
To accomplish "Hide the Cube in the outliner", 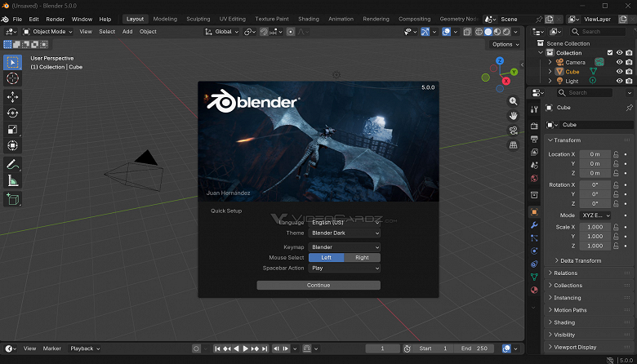I will point(619,72).
